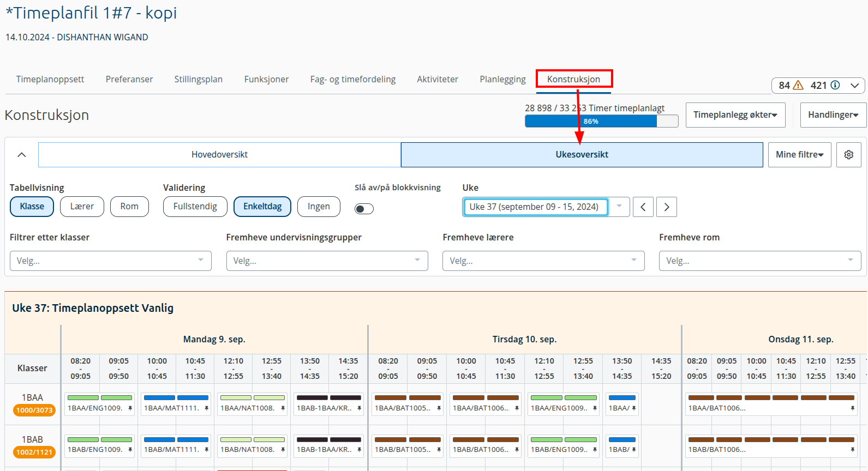Collapse the filter panel chevron
The image size is (868, 471).
click(22, 155)
